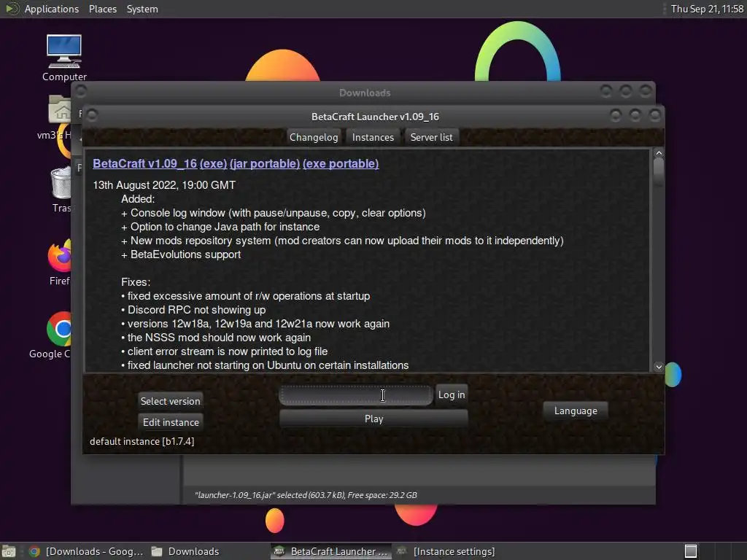This screenshot has width=747, height=560.
Task: Select BetaCraft Launcher taskbar item
Action: (331, 551)
